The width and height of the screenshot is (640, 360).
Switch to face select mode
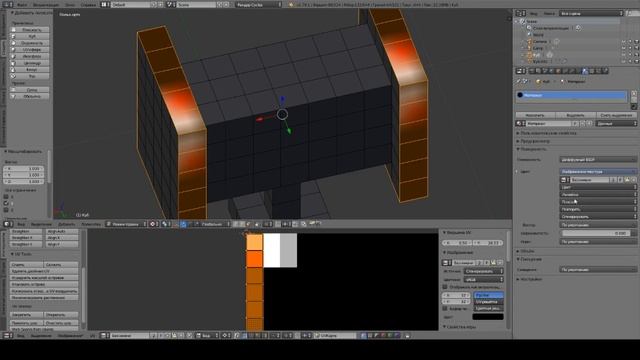pyautogui.click(x=248, y=224)
